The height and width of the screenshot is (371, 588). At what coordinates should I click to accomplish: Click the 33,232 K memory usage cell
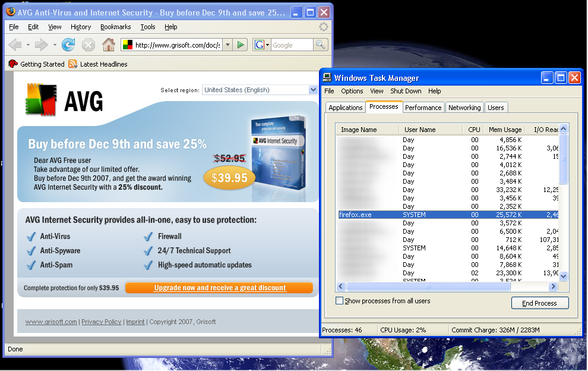(508, 190)
